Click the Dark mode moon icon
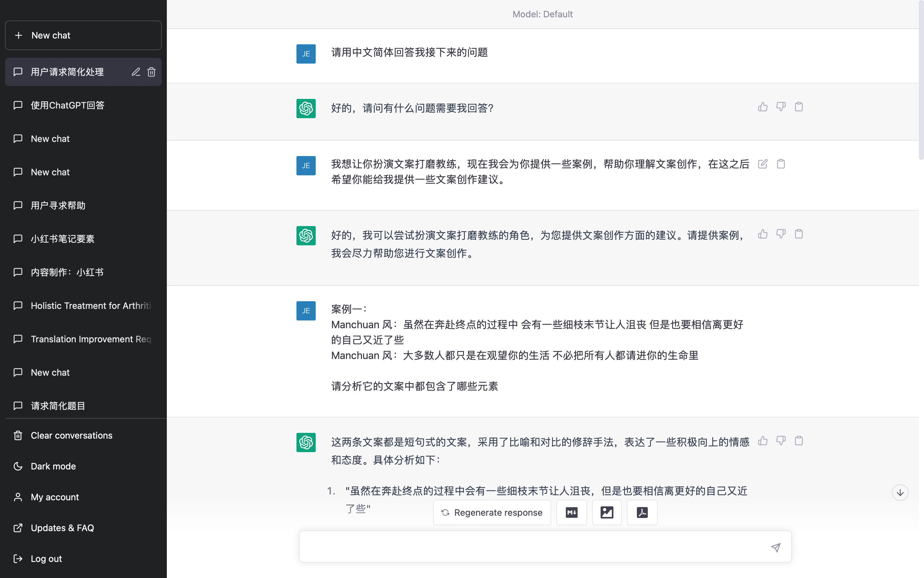Screen dimensions: 924x578 tap(18, 466)
